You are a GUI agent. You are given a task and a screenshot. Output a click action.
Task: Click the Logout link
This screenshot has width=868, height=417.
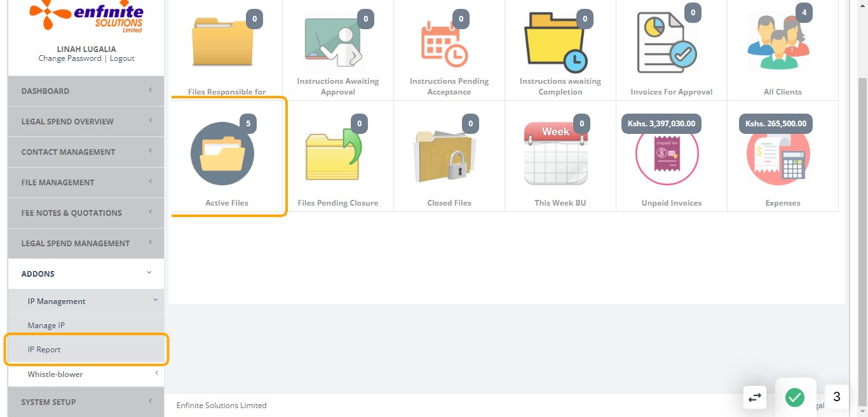pyautogui.click(x=122, y=58)
